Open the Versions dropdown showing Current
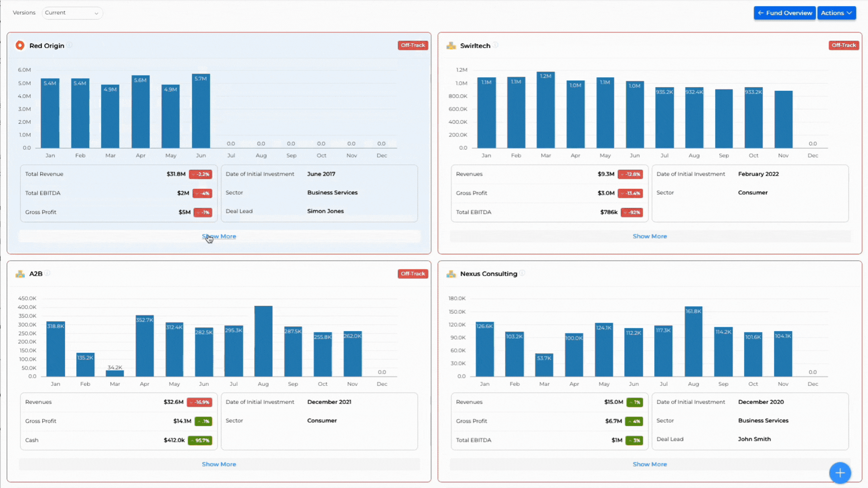 tap(72, 13)
